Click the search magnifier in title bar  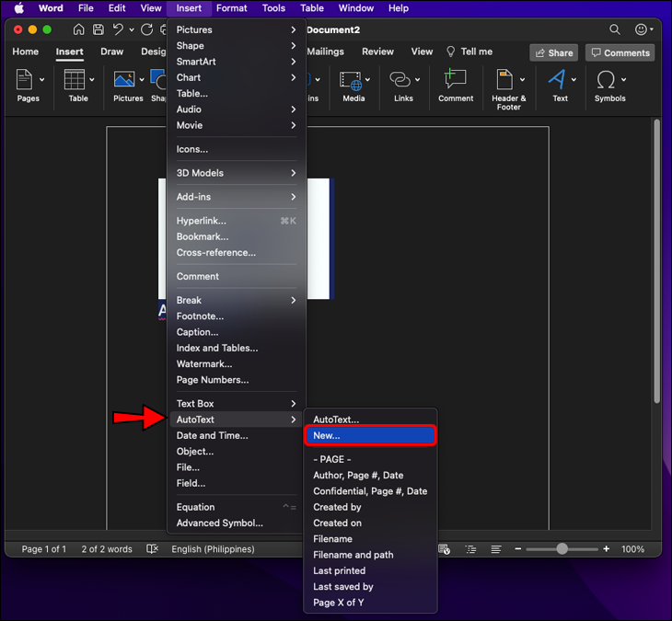coord(615,29)
